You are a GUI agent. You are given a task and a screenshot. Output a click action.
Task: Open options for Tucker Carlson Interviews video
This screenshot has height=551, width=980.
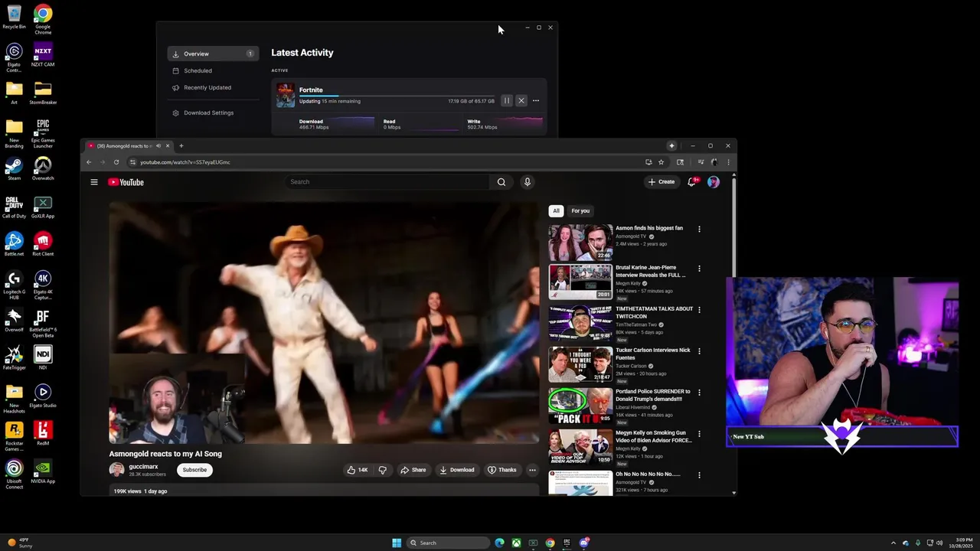pyautogui.click(x=699, y=351)
